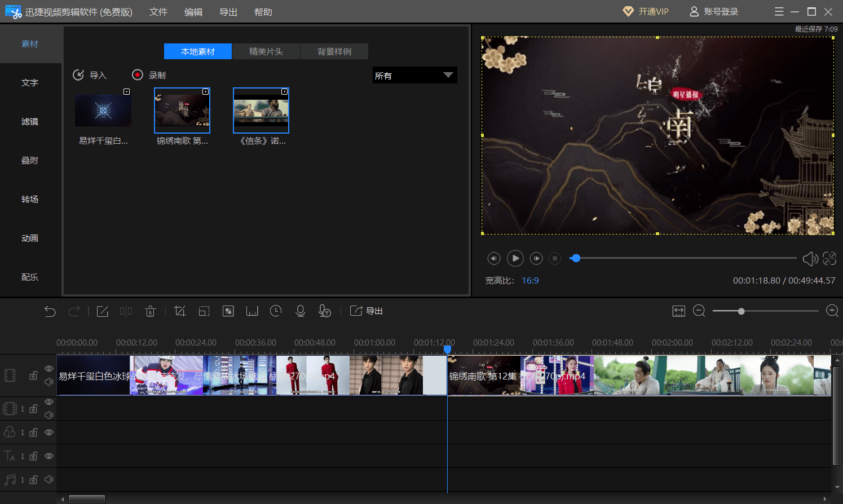Select the 锦绣南歌 第... media thumbnail
843x504 pixels.
click(x=182, y=110)
